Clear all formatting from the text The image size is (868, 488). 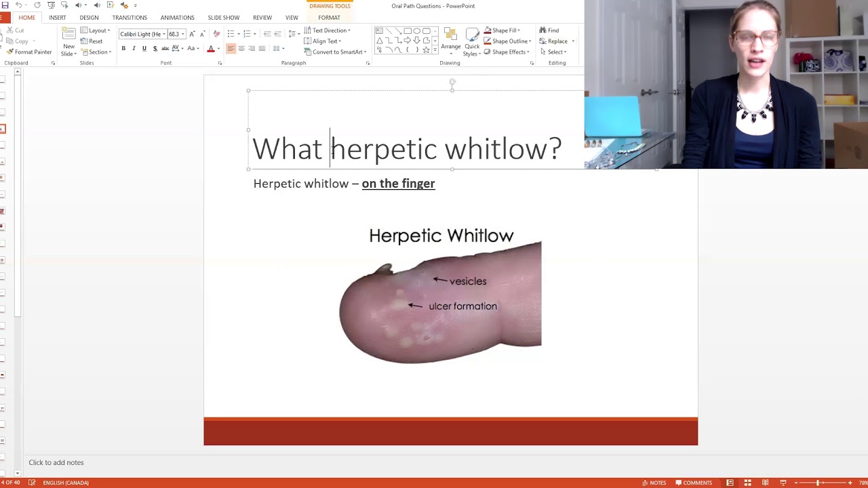216,34
